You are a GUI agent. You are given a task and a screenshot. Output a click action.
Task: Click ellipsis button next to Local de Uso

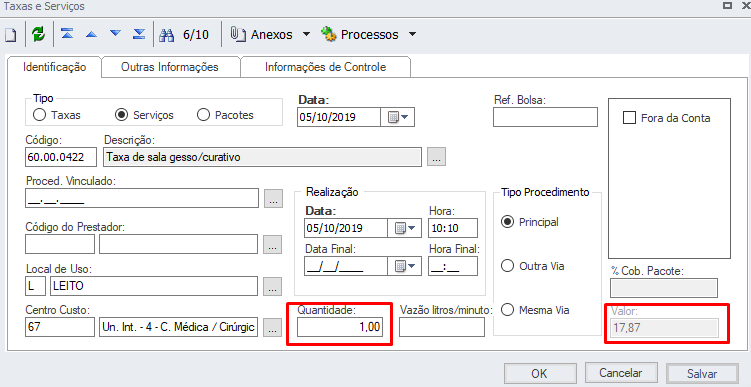tap(273, 286)
